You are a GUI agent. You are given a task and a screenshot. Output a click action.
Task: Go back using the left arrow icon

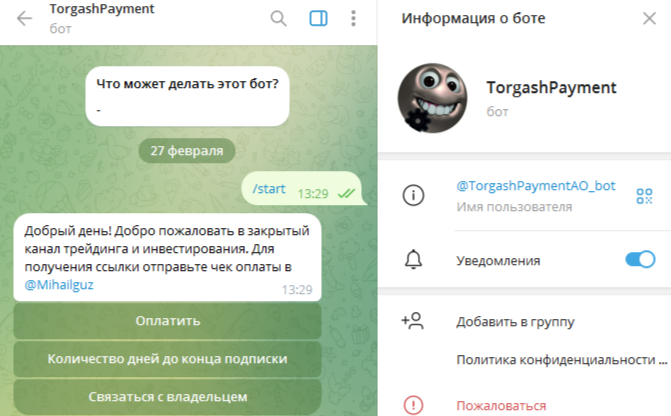pyautogui.click(x=24, y=18)
